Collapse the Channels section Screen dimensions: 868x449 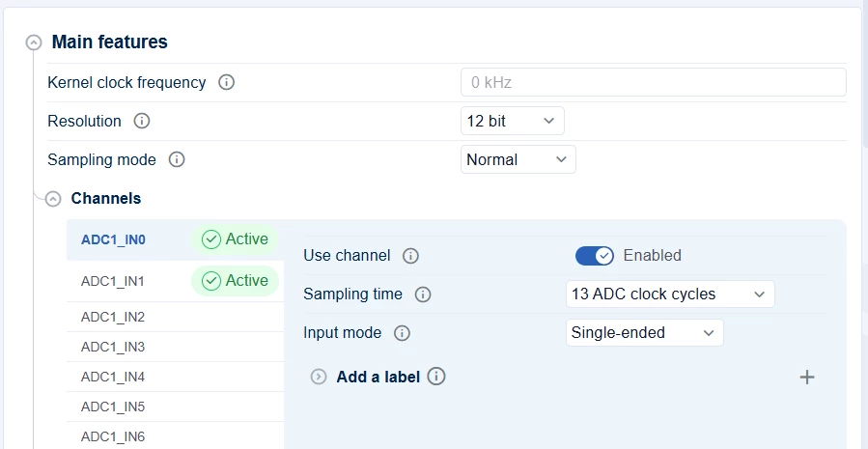coord(53,199)
